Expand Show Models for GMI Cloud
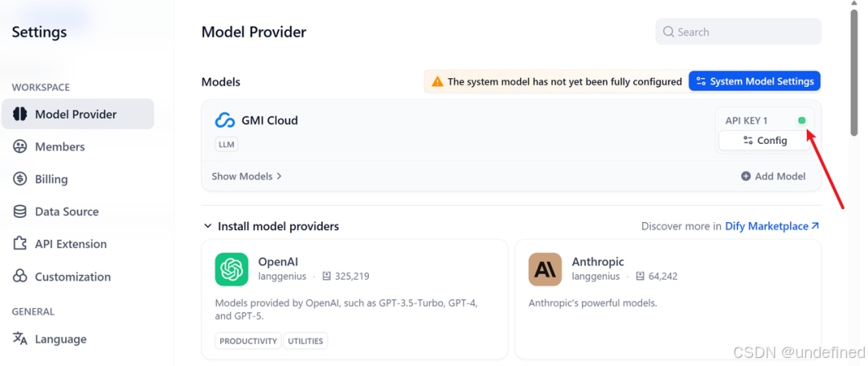 pyautogui.click(x=247, y=176)
